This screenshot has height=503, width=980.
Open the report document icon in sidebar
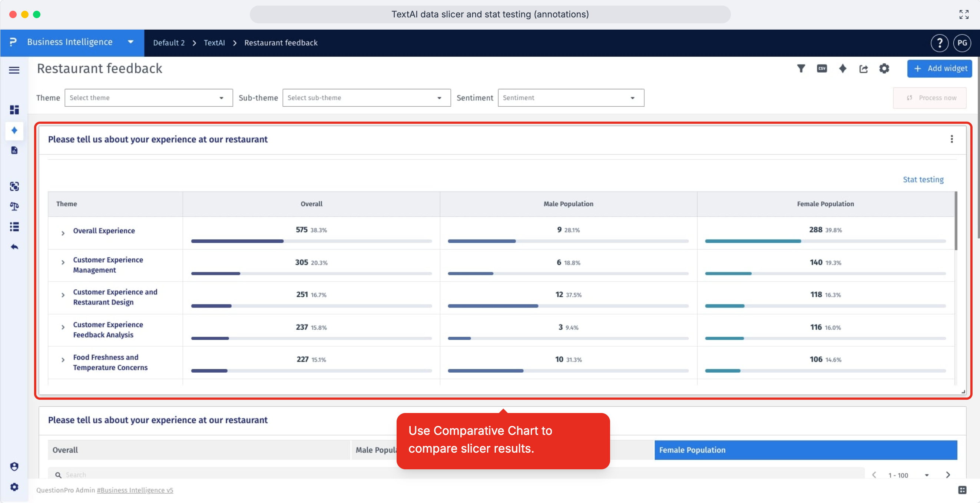(x=14, y=150)
